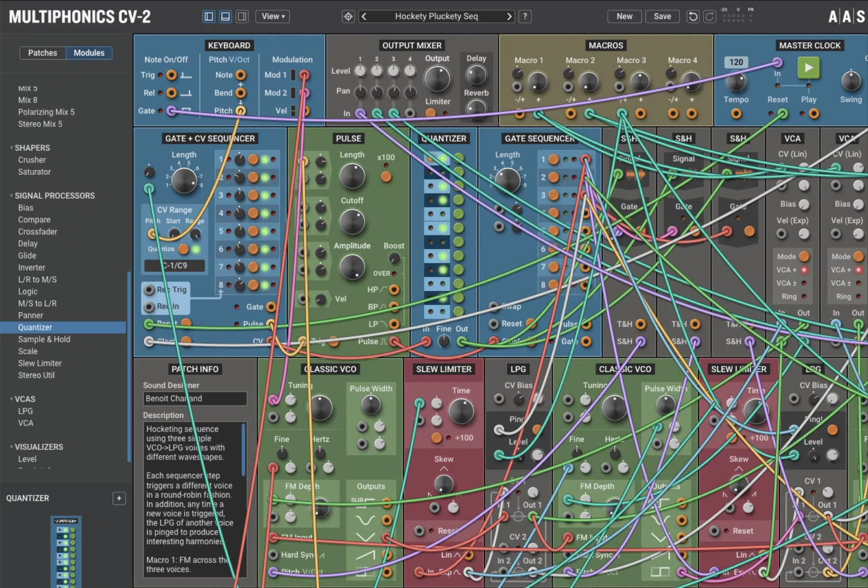The image size is (868, 588).
Task: Select Polarizing Mix 5 module
Action: coord(46,112)
